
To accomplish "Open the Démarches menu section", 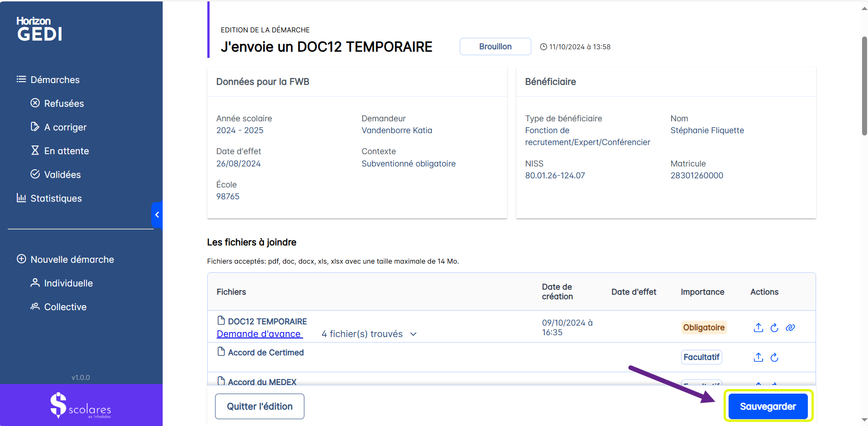I will pyautogui.click(x=55, y=80).
